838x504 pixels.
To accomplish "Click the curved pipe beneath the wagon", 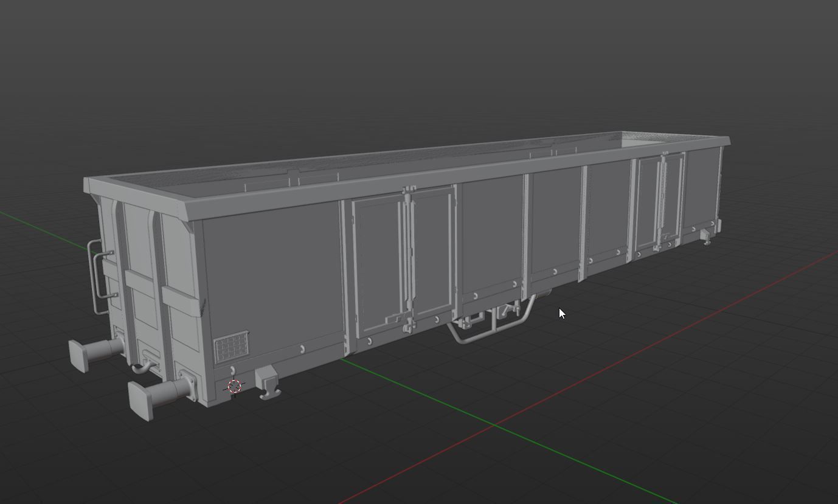I will tap(494, 320).
